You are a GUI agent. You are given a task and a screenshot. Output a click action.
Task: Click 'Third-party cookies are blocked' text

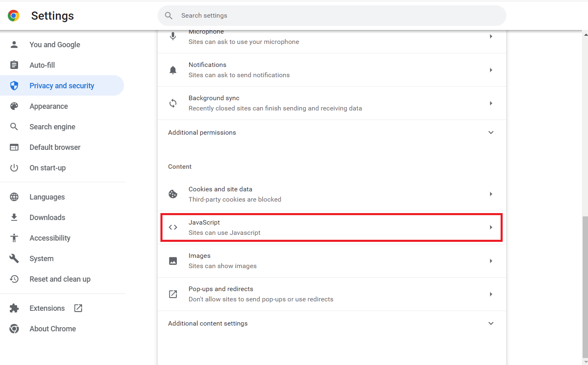tap(235, 199)
